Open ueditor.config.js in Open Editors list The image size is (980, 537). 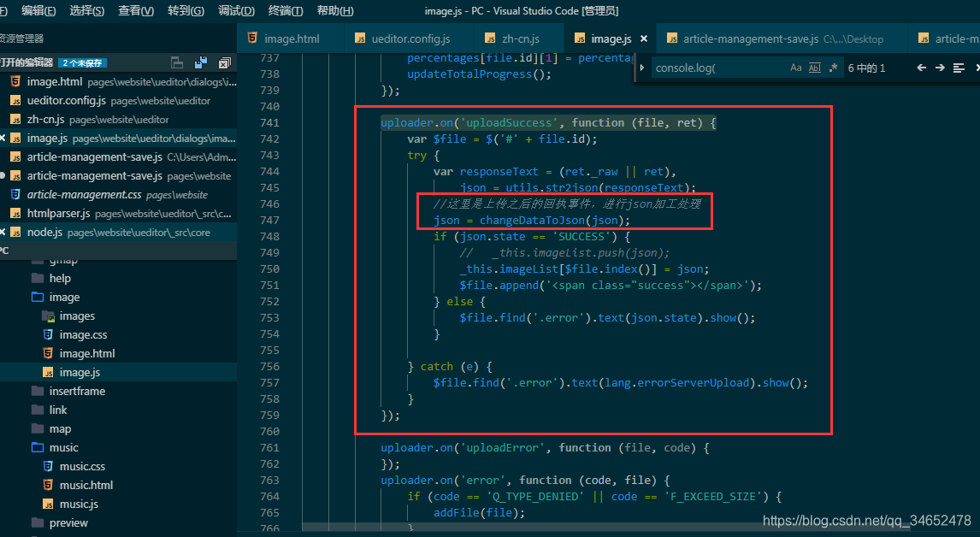(118, 100)
